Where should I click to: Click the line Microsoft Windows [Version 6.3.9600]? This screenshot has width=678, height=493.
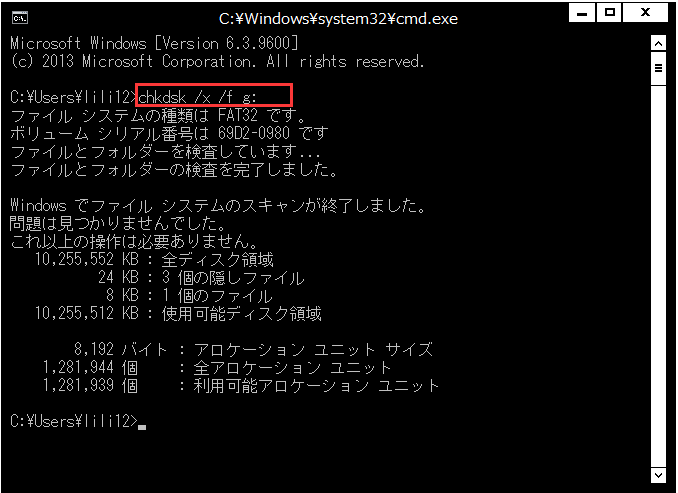(x=154, y=43)
